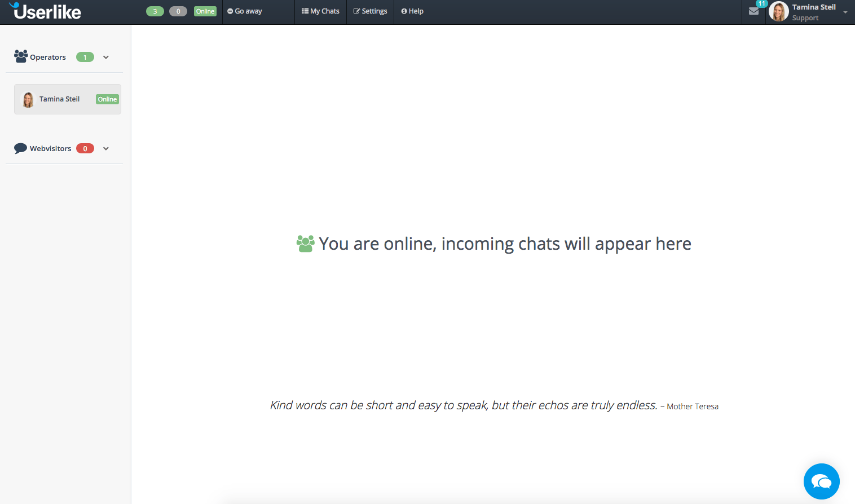Click the Webvisitors speech bubble icon
Screen dimensions: 855x504
(21, 148)
